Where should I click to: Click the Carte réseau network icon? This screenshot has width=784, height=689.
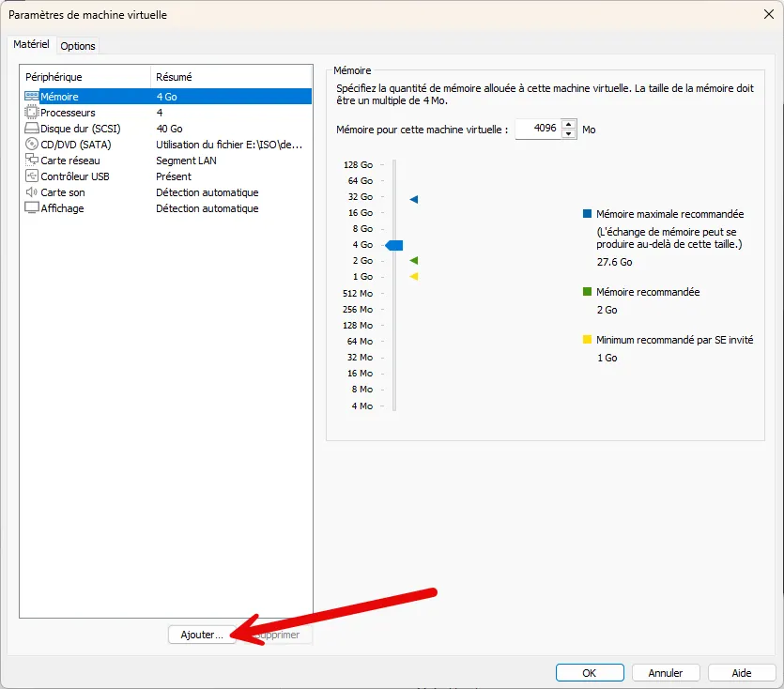click(31, 161)
